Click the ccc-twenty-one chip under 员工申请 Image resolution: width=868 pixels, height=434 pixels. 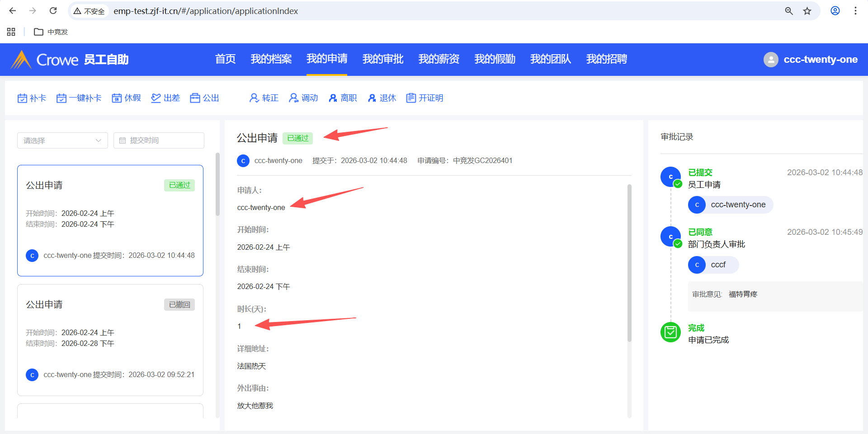coord(731,205)
